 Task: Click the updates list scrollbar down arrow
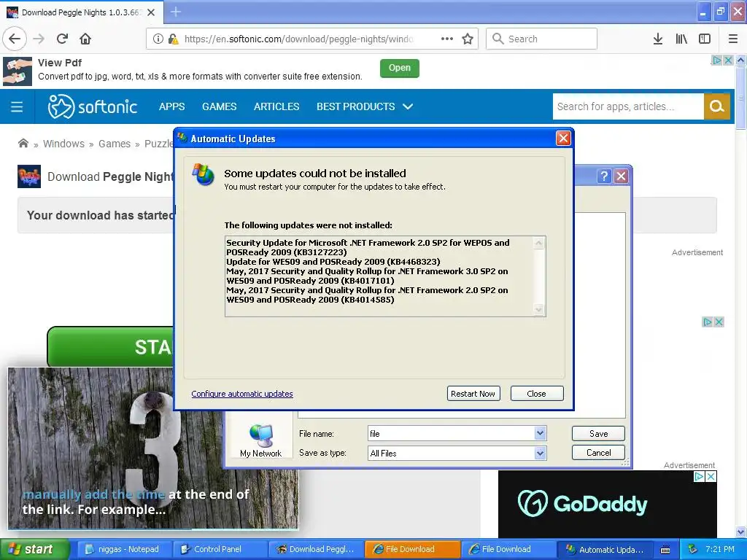pyautogui.click(x=539, y=309)
